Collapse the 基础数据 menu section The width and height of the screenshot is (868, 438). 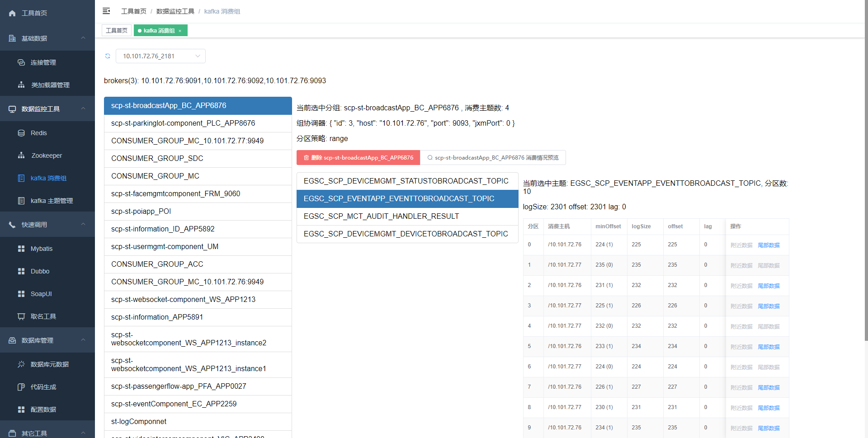click(83, 38)
